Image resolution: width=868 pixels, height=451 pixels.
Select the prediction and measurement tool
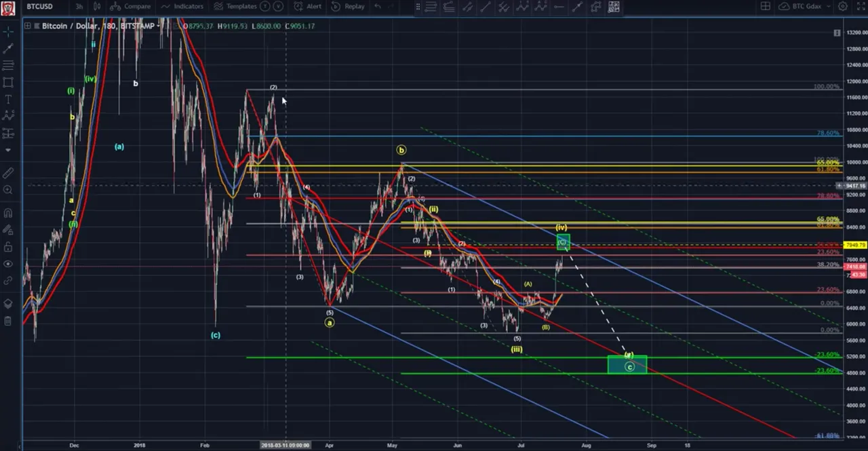click(8, 133)
